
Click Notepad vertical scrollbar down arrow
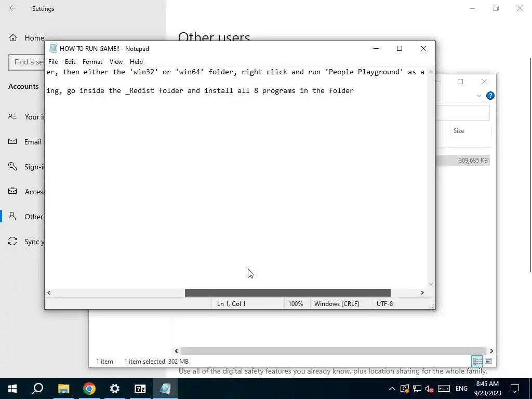pos(431,284)
